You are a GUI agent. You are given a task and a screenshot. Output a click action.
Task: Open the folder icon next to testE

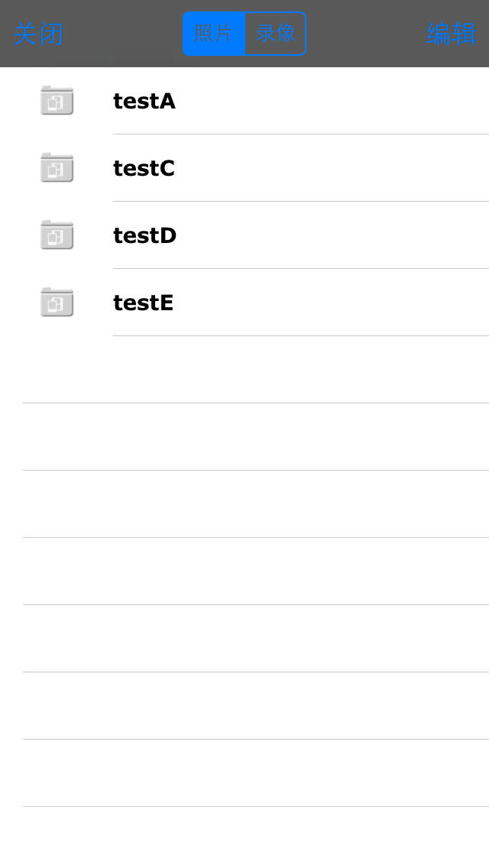point(57,303)
